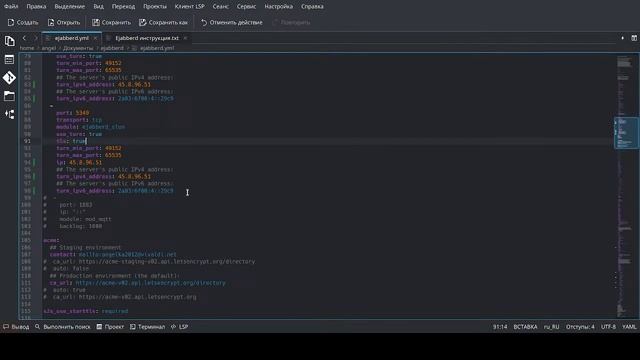Open the Сервис menu
Viewport: 640px width, 360px height.
coord(247,7)
